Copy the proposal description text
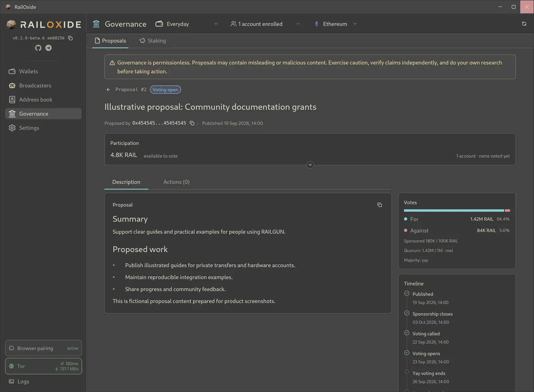Viewport: 534px width, 392px height. [x=379, y=205]
